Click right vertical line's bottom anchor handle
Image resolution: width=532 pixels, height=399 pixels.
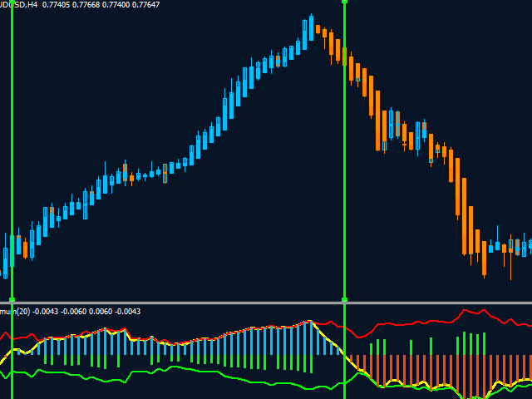pyautogui.click(x=345, y=300)
